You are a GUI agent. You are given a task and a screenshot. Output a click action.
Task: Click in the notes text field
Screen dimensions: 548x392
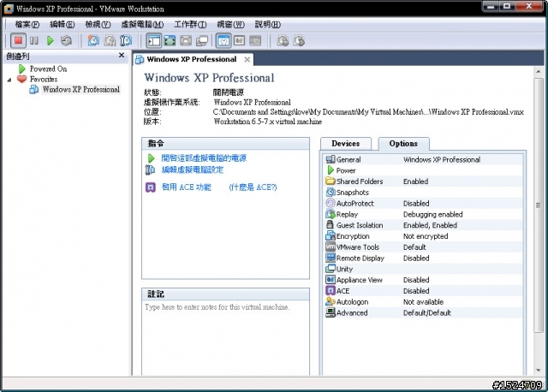click(x=225, y=337)
